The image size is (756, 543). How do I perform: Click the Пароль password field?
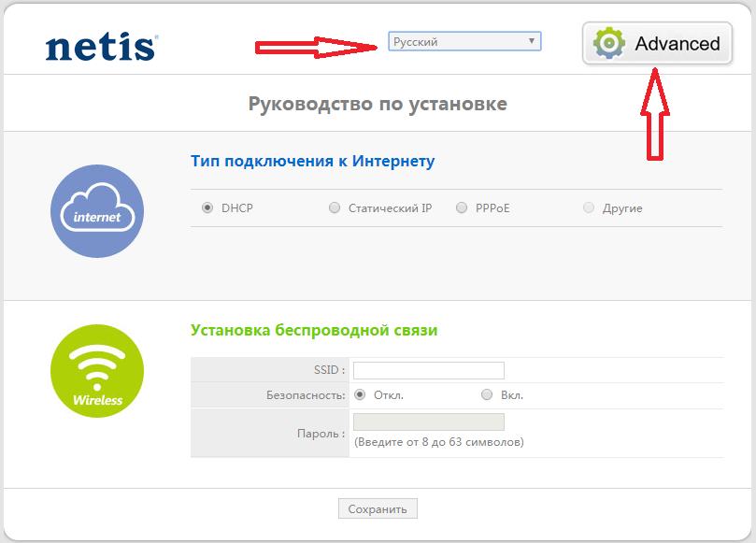point(429,422)
